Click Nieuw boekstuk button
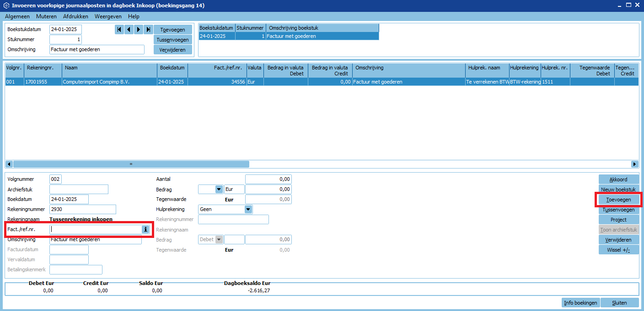The image size is (644, 311). [x=618, y=190]
